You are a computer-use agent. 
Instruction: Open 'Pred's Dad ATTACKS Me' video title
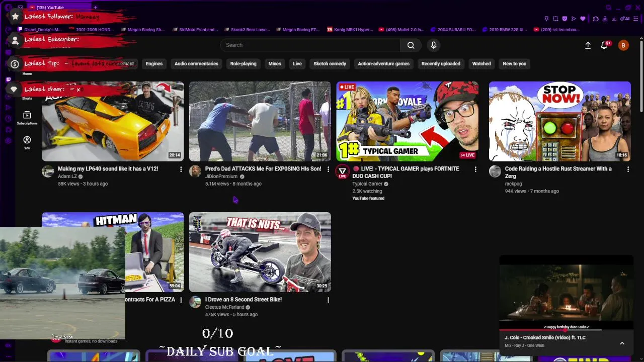pos(263,169)
